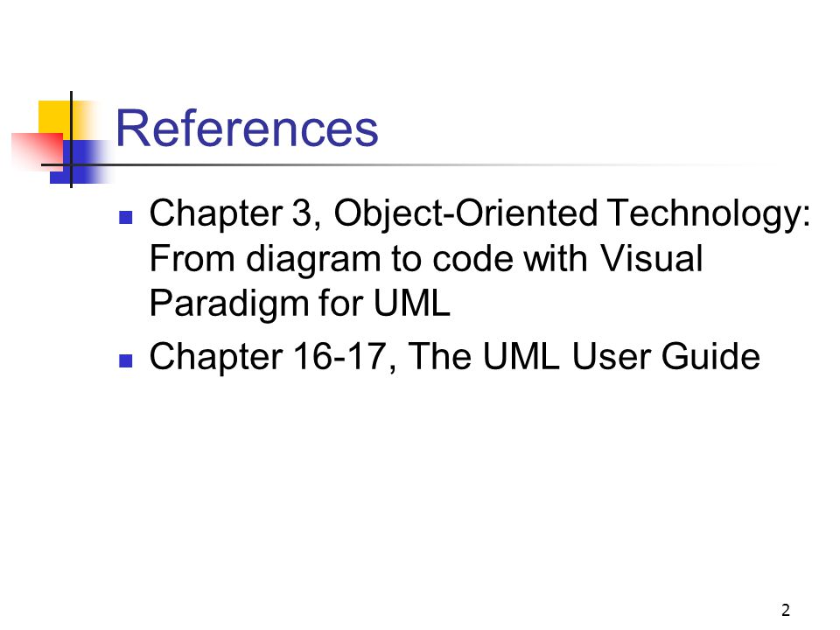The width and height of the screenshot is (840, 630).
Task: Click the word diagram
Action: 313,261
